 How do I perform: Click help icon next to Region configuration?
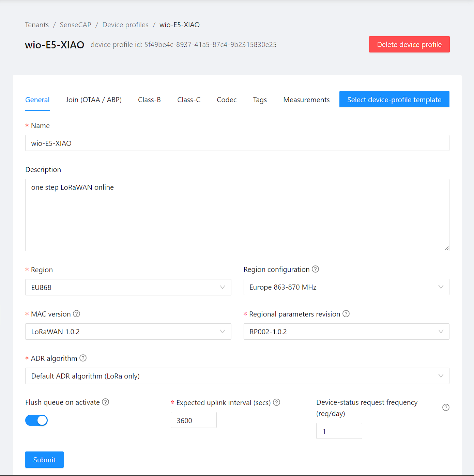click(x=316, y=269)
